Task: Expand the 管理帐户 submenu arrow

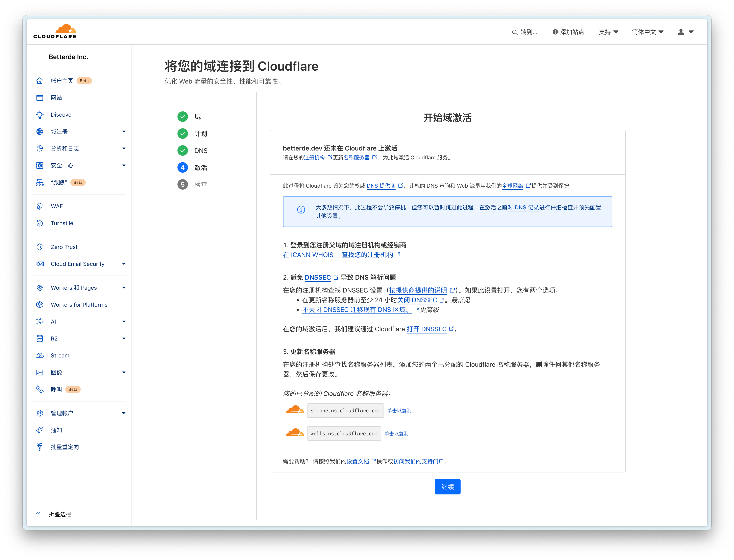Action: click(124, 413)
